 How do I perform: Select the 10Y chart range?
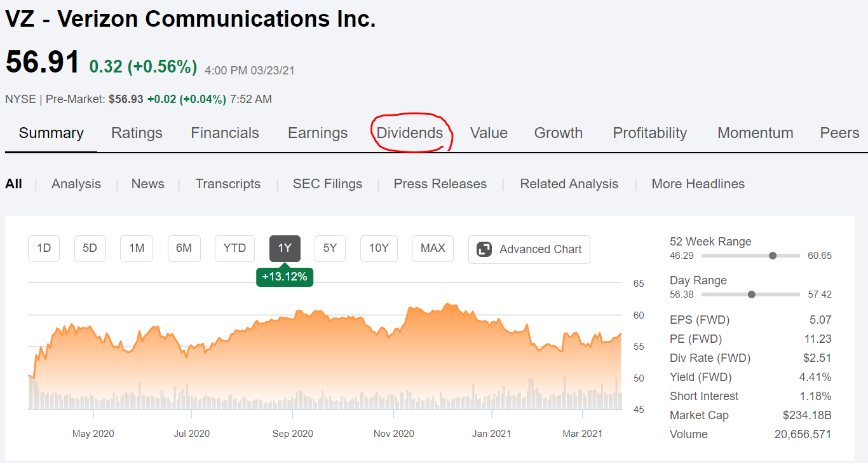(379, 248)
